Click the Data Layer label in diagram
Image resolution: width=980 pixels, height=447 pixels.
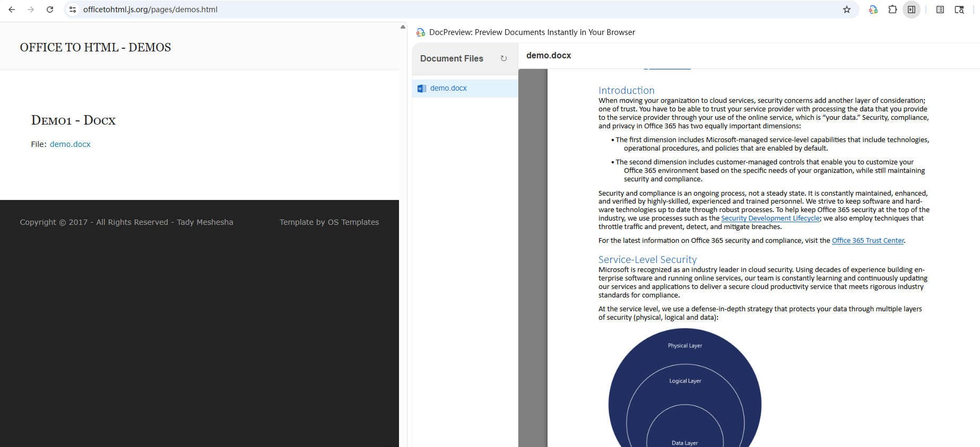coord(684,443)
